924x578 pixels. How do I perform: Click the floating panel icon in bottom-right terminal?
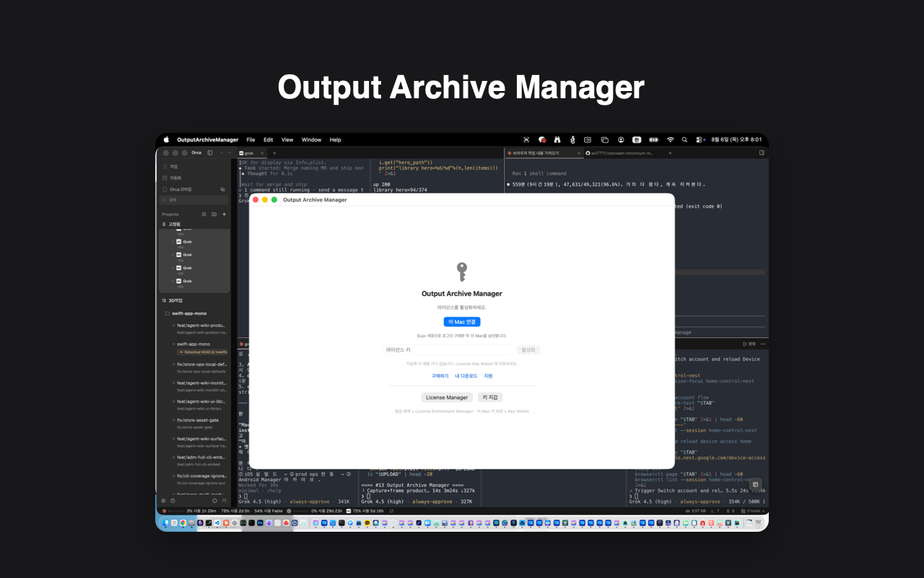755,484
